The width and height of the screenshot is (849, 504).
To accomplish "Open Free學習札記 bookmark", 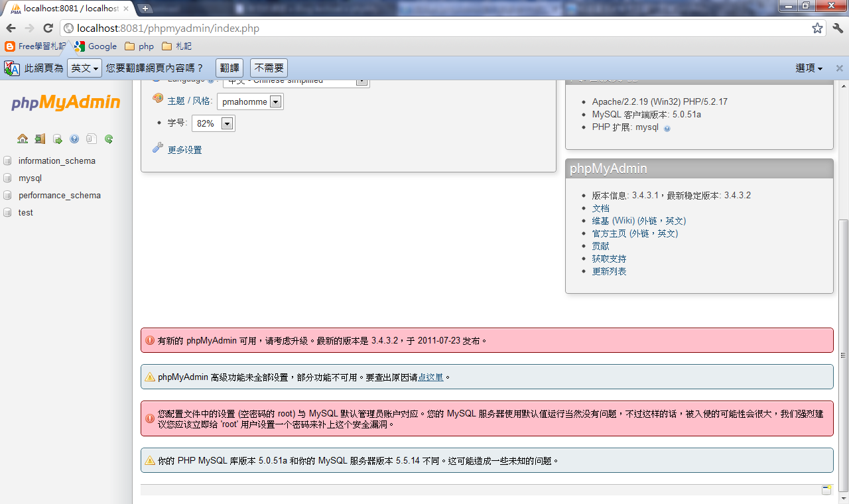I will 36,46.
